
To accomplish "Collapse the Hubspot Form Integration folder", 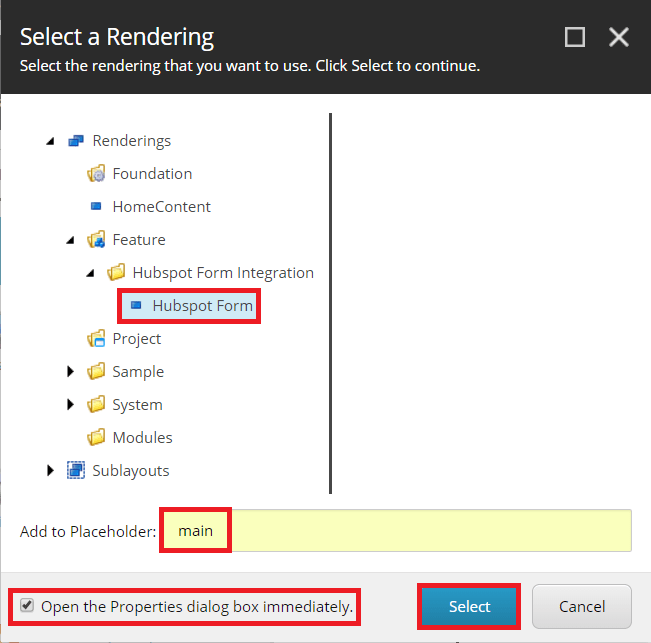I will [90, 273].
